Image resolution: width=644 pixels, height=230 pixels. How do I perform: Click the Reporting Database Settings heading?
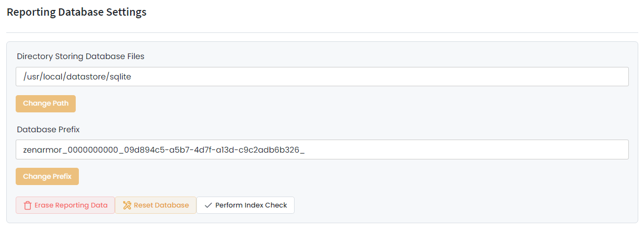point(76,12)
